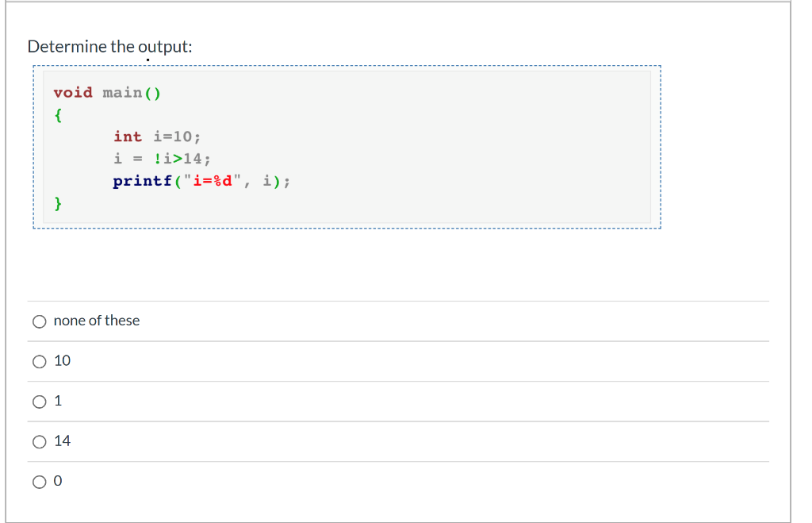Click the label text "none of these"
Screen dimensions: 812x523
[96, 321]
